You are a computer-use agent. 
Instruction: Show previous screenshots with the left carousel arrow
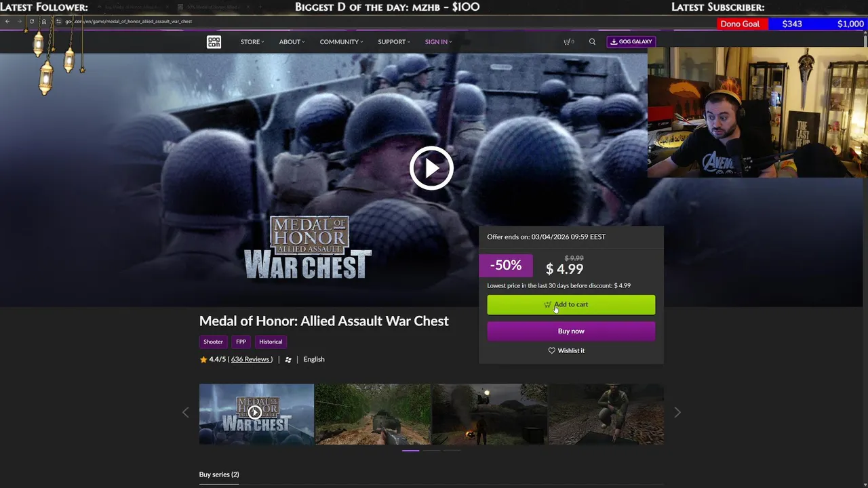click(186, 412)
